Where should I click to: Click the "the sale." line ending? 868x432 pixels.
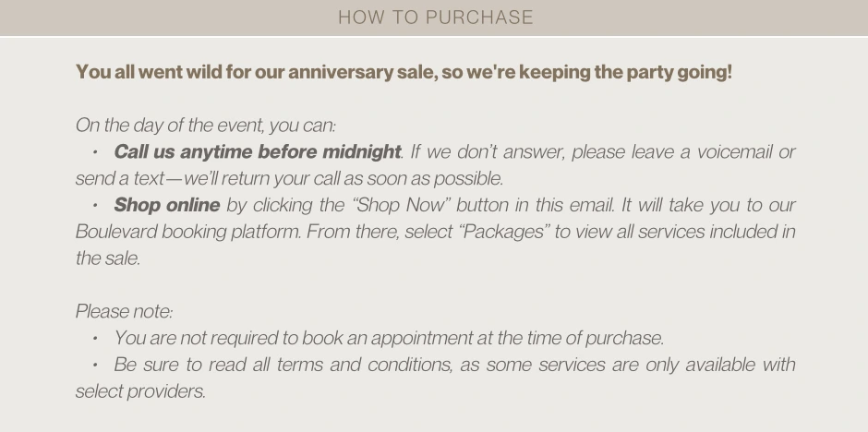pyautogui.click(x=108, y=258)
